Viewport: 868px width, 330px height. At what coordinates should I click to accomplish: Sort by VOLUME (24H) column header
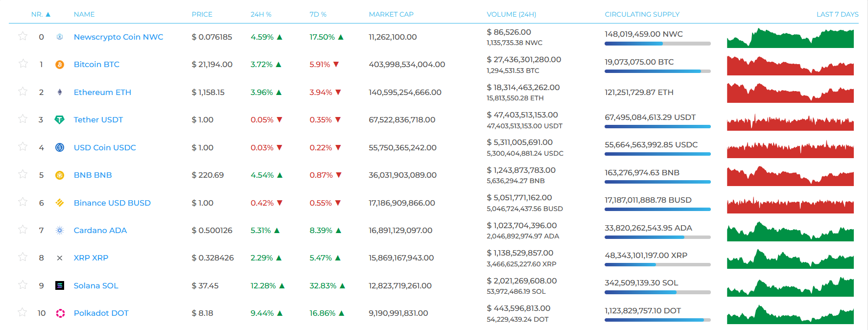(x=512, y=14)
